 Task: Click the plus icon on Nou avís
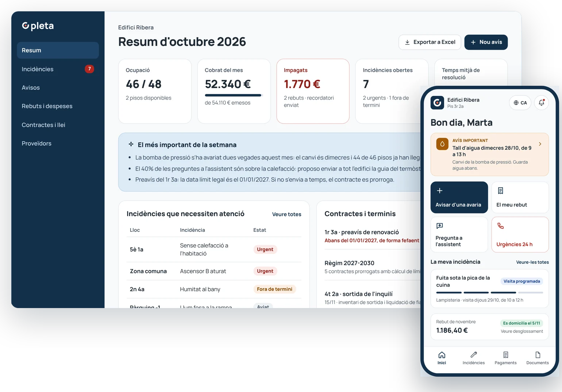point(473,42)
